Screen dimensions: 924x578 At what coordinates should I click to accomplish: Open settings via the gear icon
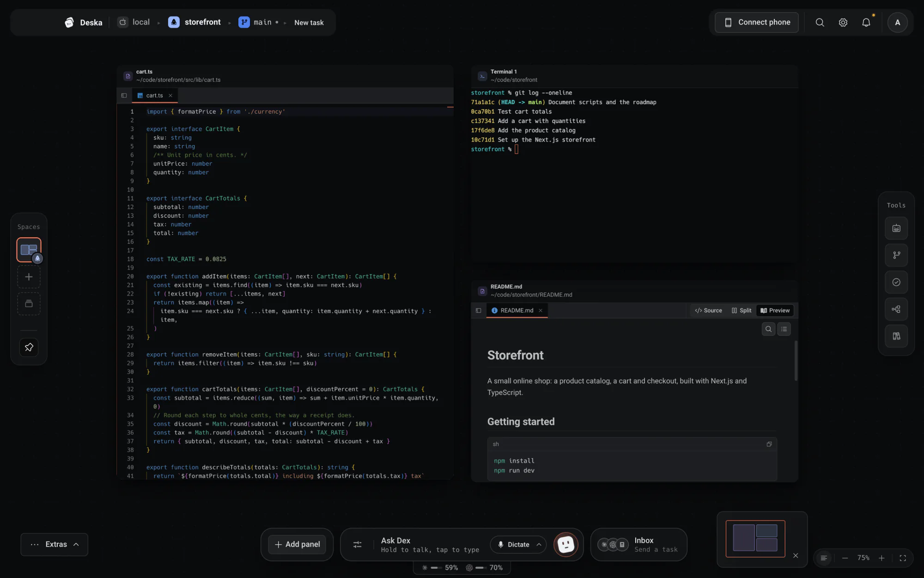[x=843, y=22]
